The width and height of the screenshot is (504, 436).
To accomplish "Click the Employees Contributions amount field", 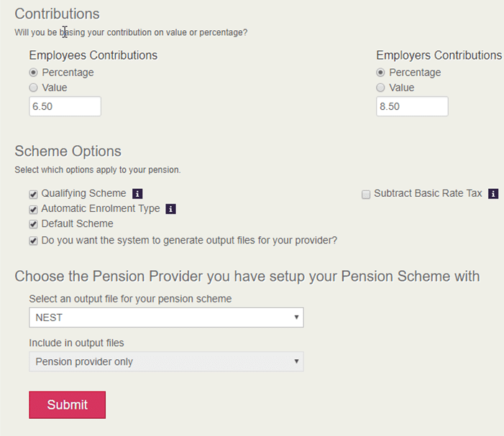I will 65,106.
